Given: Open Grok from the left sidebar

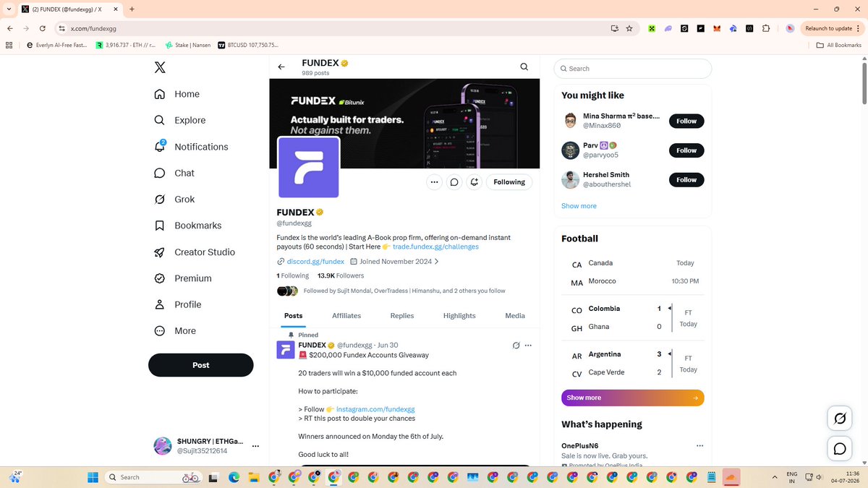Looking at the screenshot, I should [x=174, y=200].
